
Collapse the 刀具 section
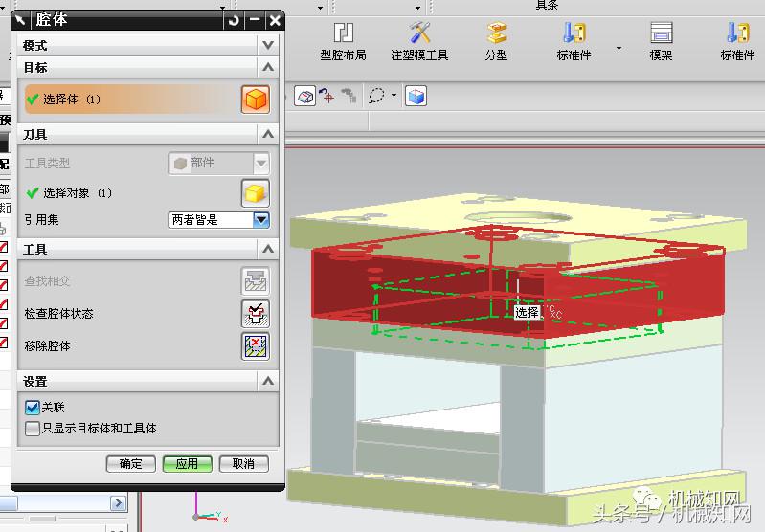268,134
